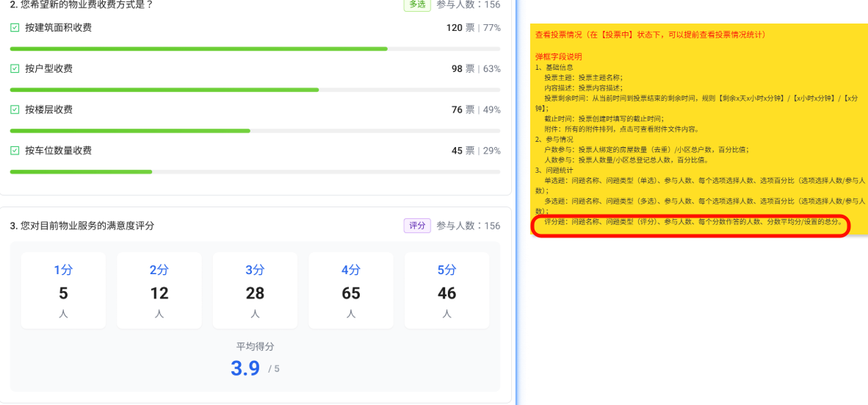
Task: Click the purple 评分 tag
Action: [x=417, y=226]
